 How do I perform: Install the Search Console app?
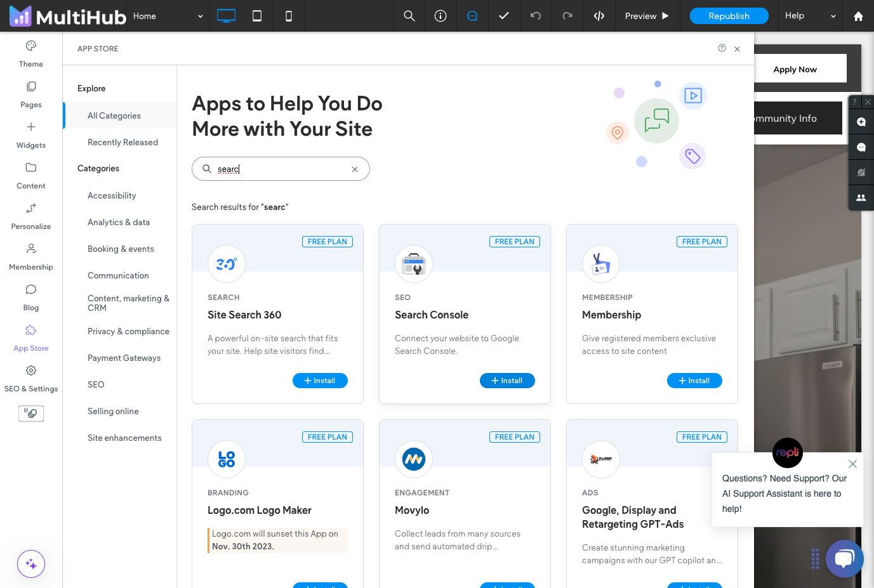coord(507,381)
